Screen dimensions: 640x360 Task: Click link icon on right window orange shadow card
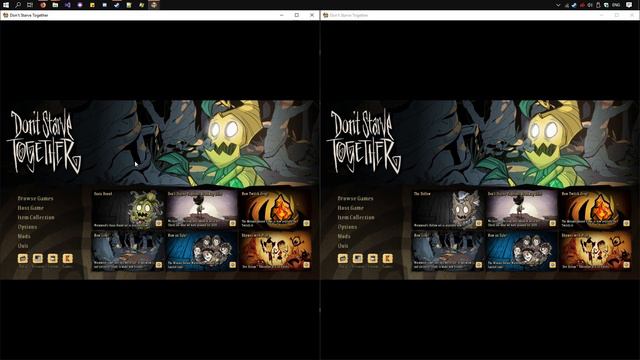tap(626, 265)
